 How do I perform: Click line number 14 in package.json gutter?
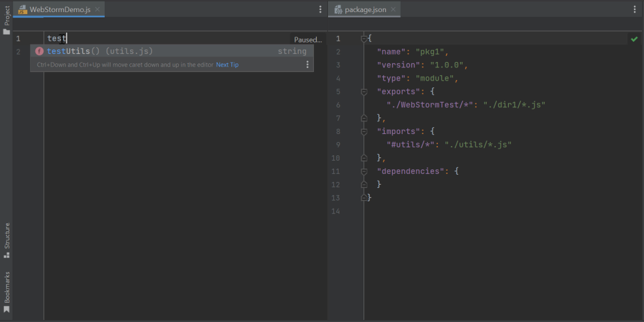(335, 211)
